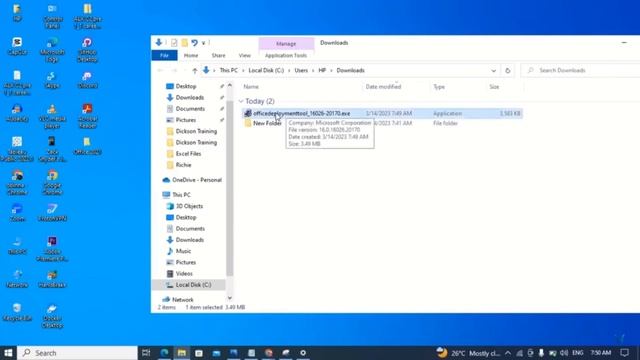Select Microsoft Edge desktop shortcut

pyautogui.click(x=52, y=49)
